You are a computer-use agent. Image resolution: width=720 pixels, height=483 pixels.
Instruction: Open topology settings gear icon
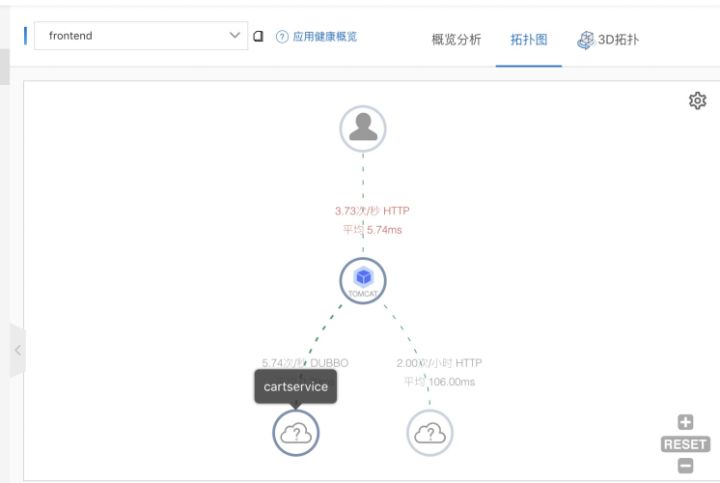(697, 100)
